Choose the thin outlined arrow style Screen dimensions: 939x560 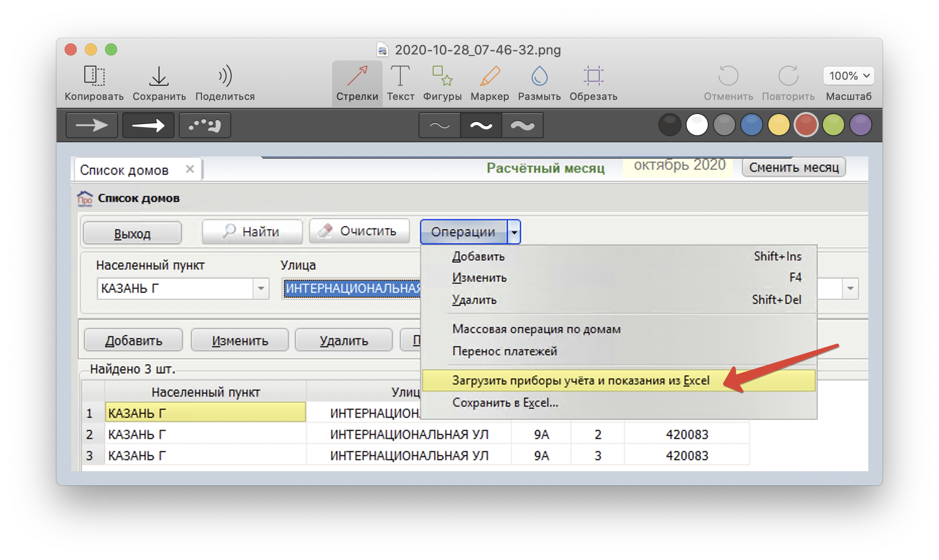click(x=92, y=125)
